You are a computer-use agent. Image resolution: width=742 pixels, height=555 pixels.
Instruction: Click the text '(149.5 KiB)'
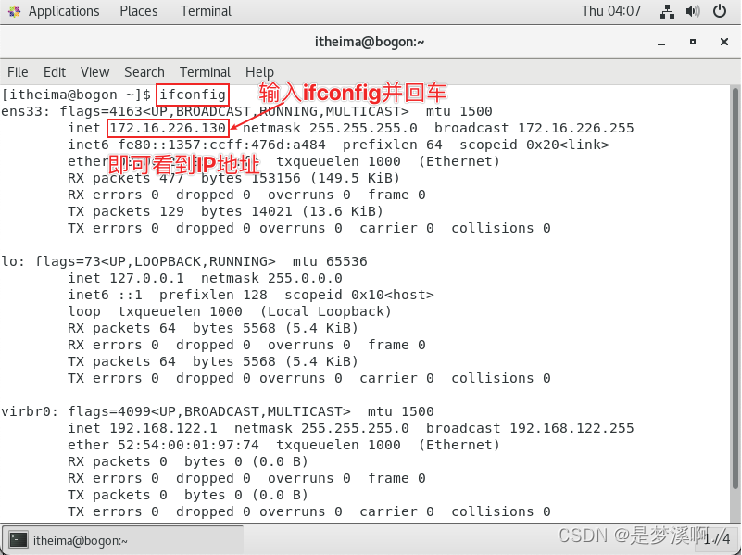[355, 178]
